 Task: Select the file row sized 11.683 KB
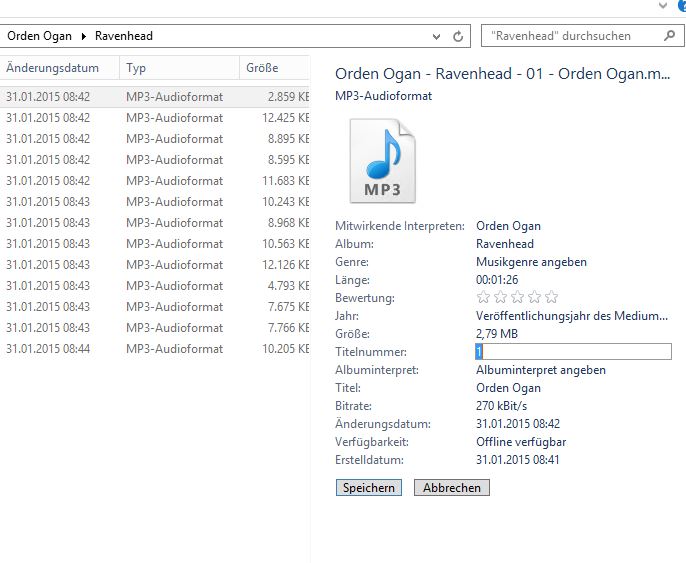pyautogui.click(x=154, y=181)
